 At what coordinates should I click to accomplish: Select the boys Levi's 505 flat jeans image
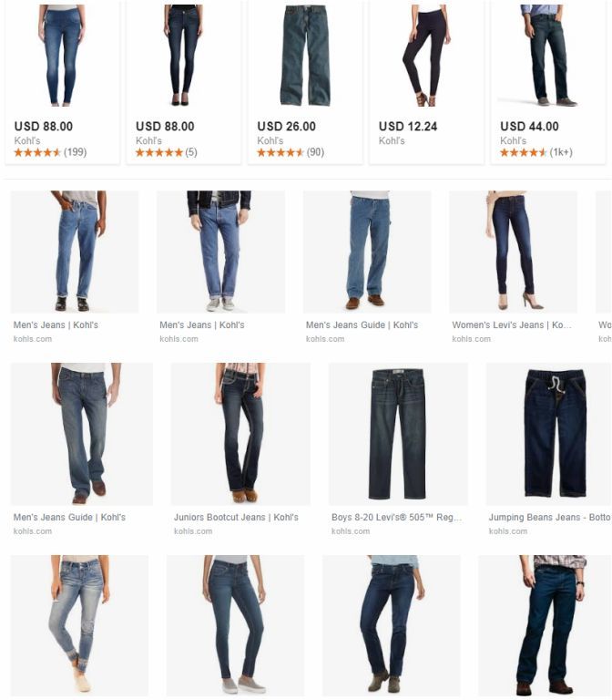click(x=398, y=434)
